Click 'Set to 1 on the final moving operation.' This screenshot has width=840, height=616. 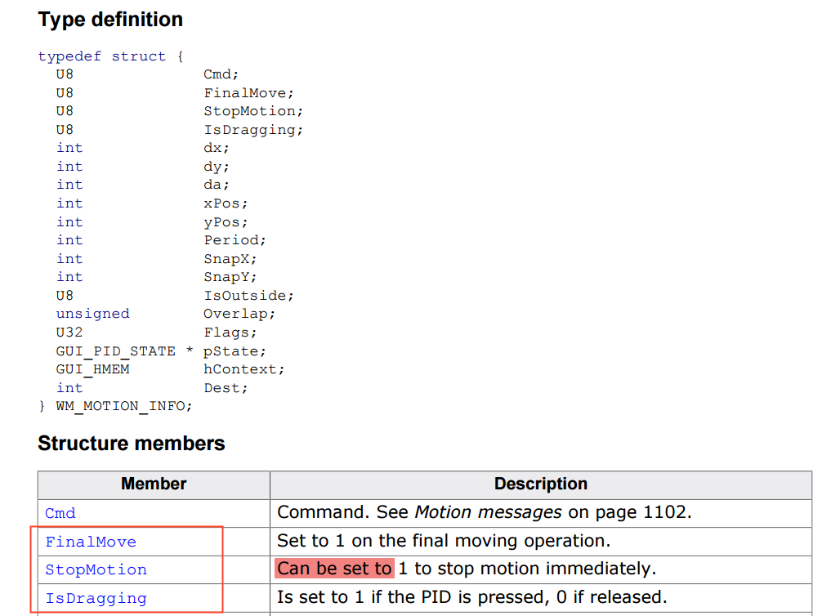tap(444, 541)
